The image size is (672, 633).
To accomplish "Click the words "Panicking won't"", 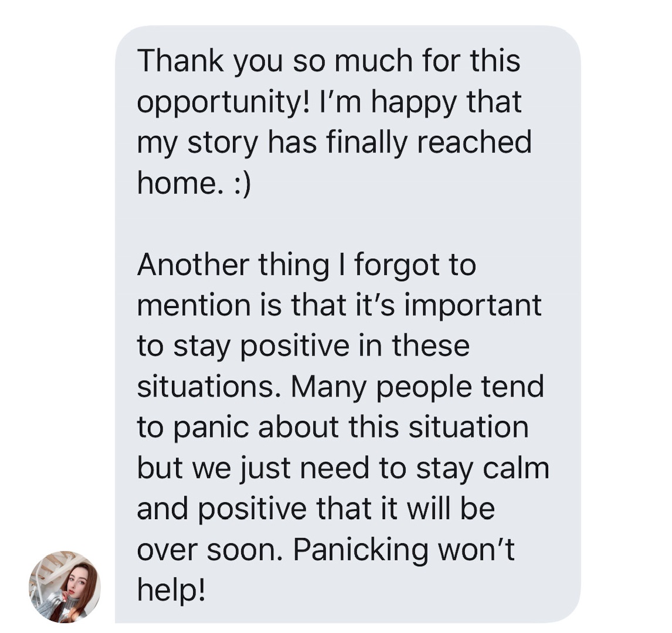I will tap(403, 550).
